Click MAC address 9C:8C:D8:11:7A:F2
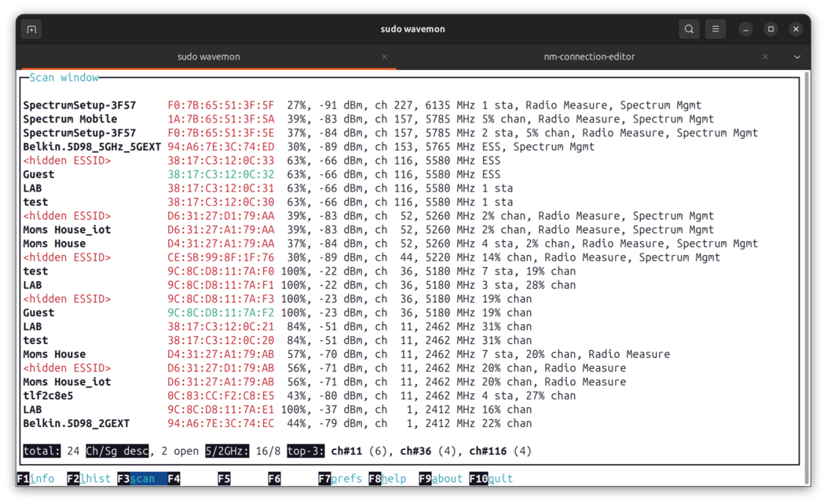Viewport: 827px width, 504px height. point(221,312)
